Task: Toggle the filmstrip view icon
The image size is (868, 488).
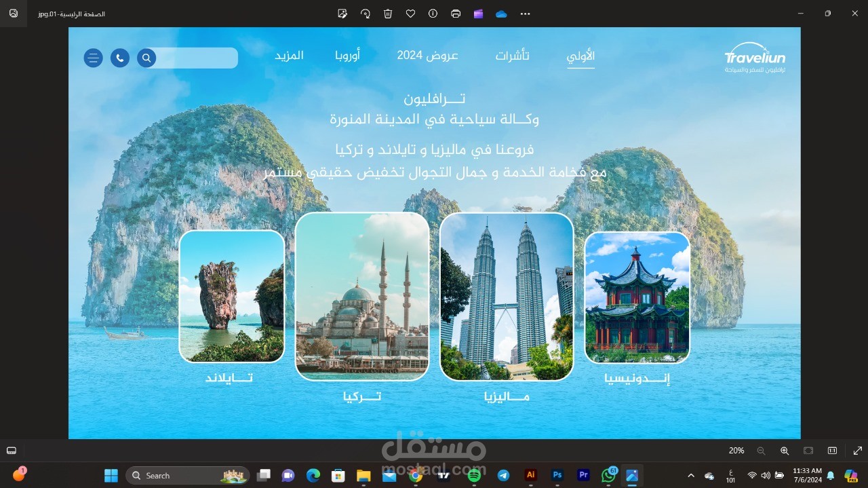Action: click(x=12, y=451)
